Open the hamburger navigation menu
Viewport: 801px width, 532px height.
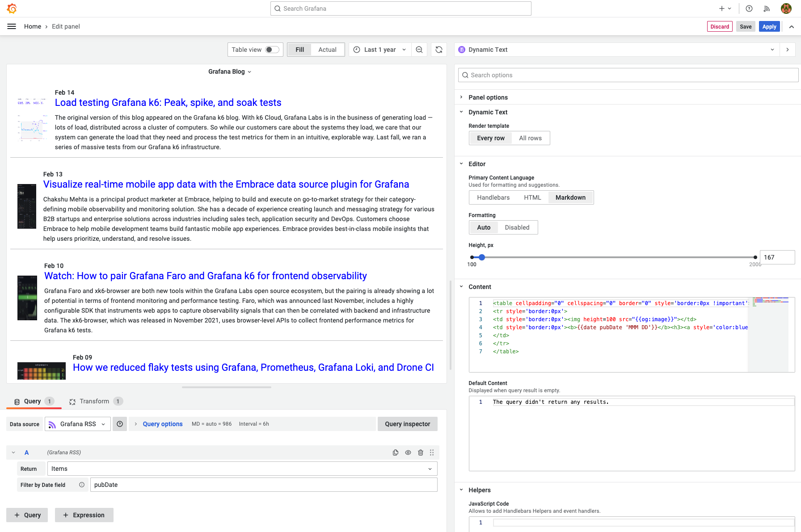pos(12,26)
